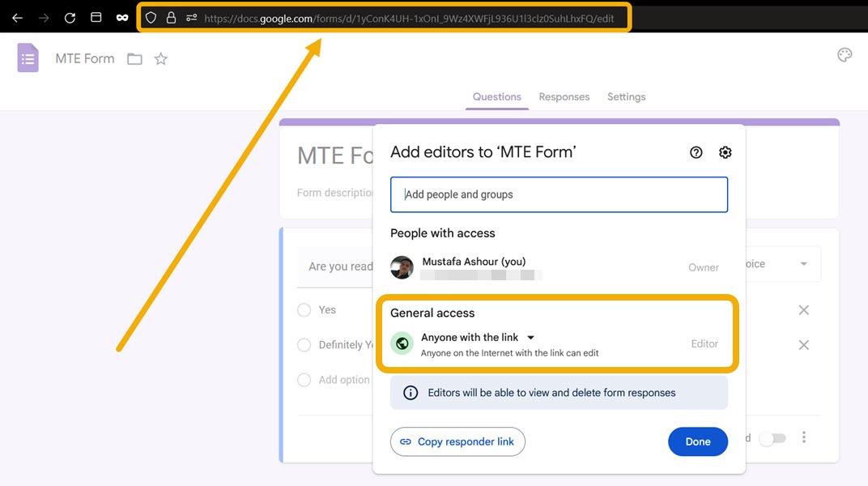Open the Editor permission dropdown
This screenshot has height=486, width=868.
(x=704, y=343)
